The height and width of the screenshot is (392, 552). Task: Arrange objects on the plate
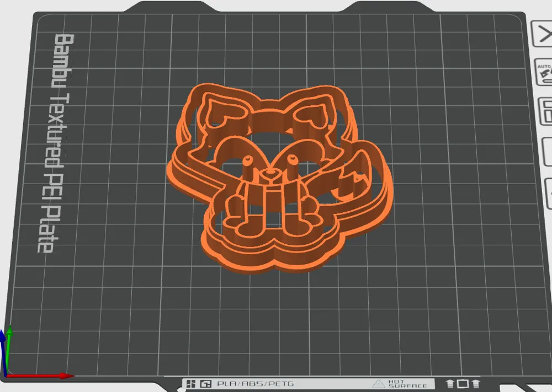tap(545, 111)
